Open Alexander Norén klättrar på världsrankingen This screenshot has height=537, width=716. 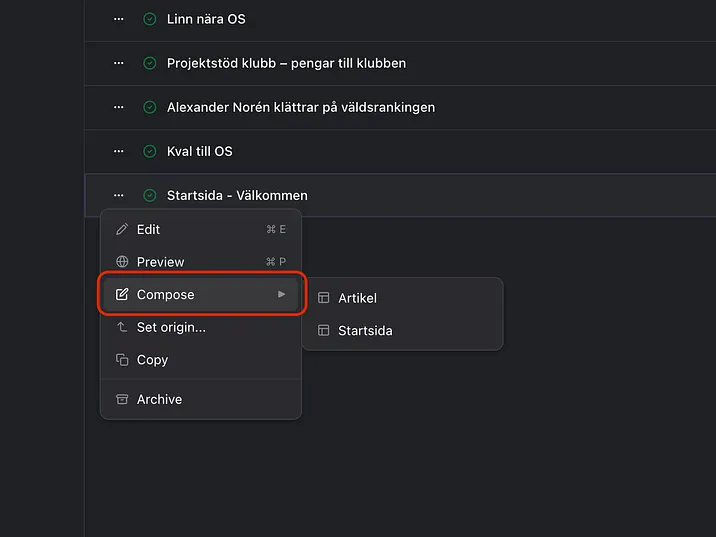(x=300, y=107)
